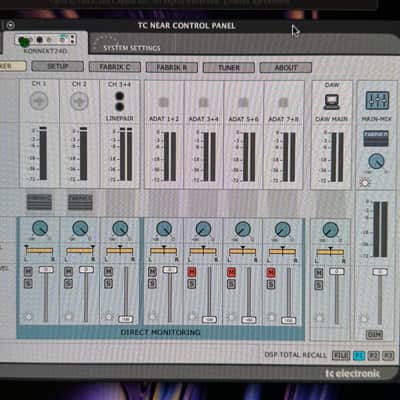Click the CH 3+4 line pair jacks icon
Image resolution: width=400 pixels, height=400 pixels.
(119, 101)
